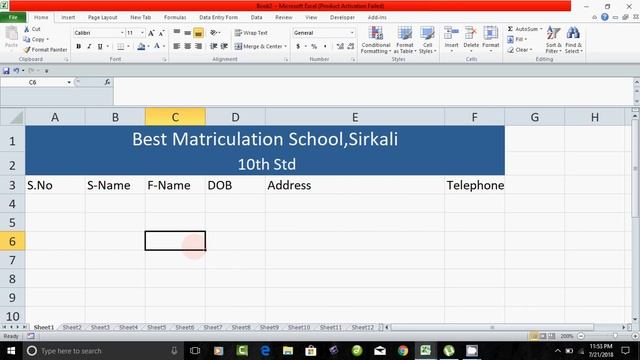Switch to the Page Layout tab
Screen dimensions: 640x360
102,17
